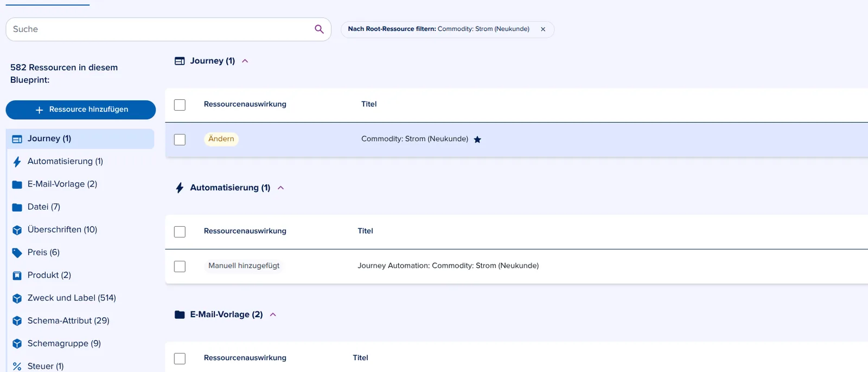This screenshot has height=372, width=868.
Task: Click the Produkt icon in sidebar
Action: (x=17, y=275)
